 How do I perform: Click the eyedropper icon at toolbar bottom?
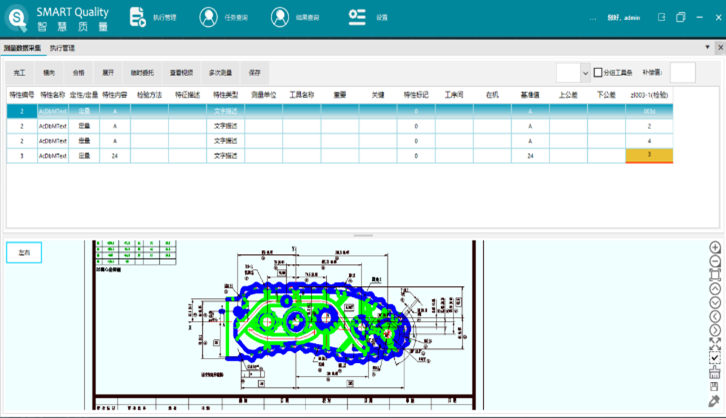(716, 400)
